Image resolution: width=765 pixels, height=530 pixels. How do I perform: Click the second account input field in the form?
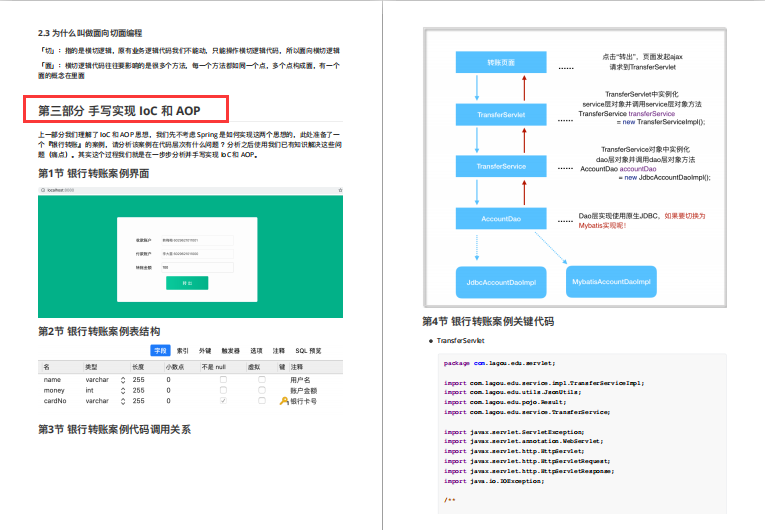tap(197, 254)
